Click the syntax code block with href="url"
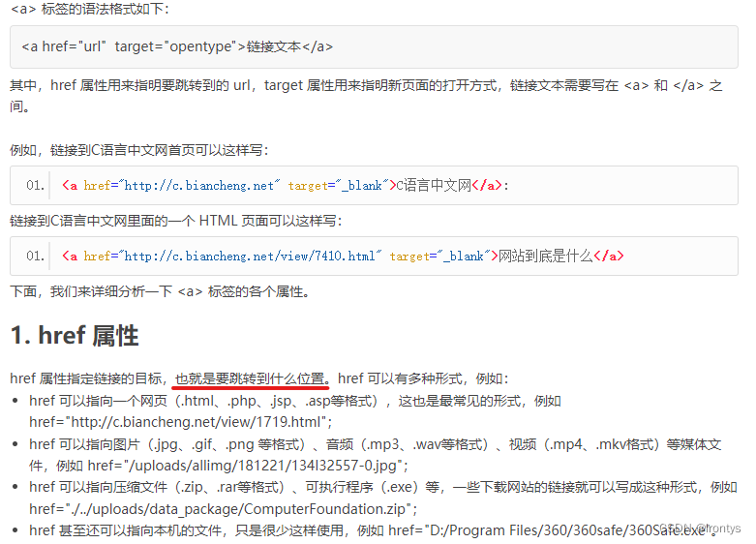 click(x=374, y=46)
